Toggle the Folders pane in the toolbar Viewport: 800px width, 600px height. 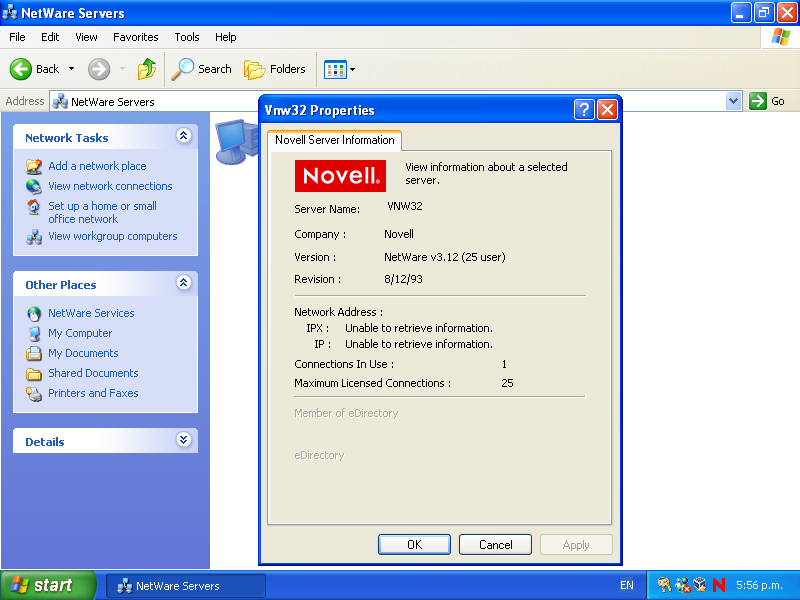click(274, 69)
